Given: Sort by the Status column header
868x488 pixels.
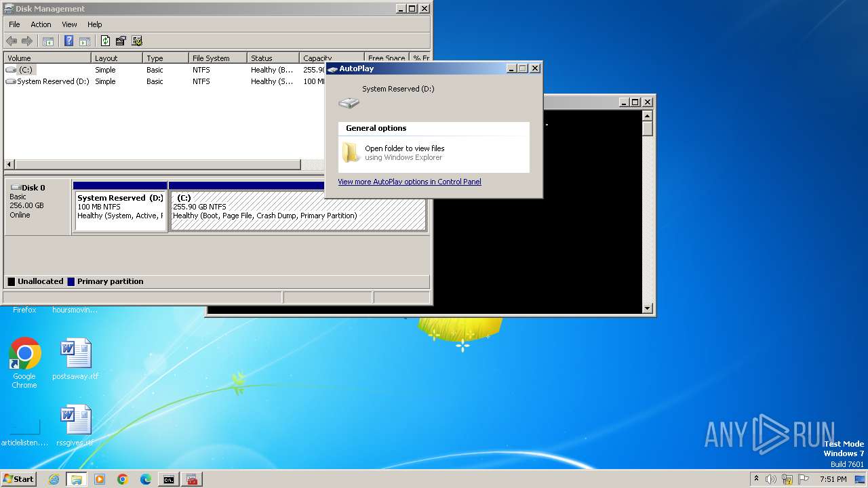Looking at the screenshot, I should point(273,58).
